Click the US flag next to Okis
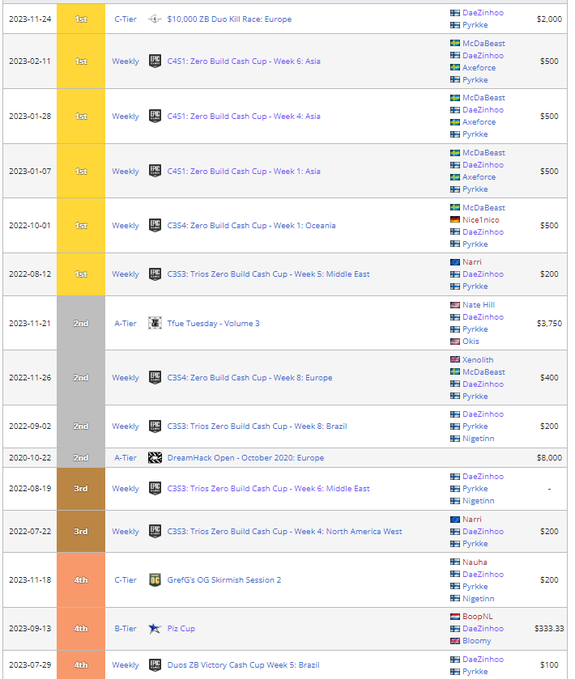Viewport: 575px width, 679px height. pos(455,341)
